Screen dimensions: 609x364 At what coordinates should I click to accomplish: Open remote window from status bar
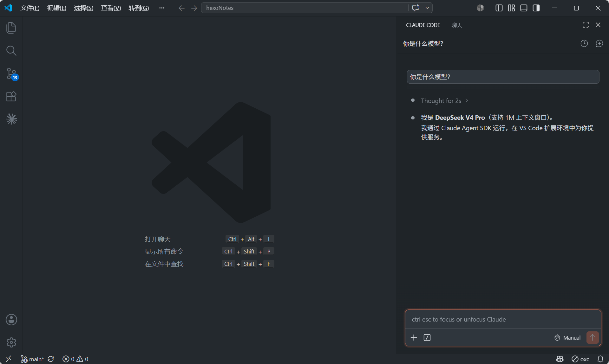point(9,359)
